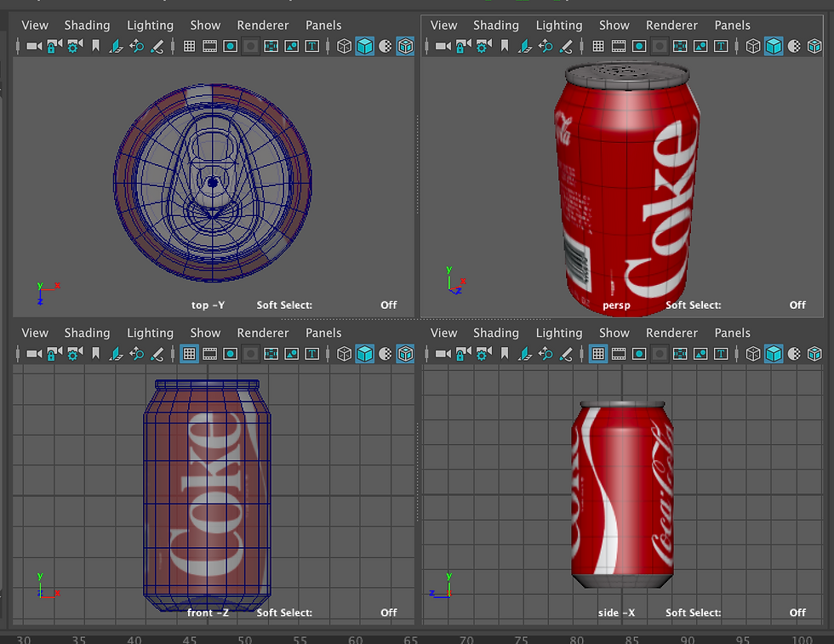Open Show menu in persp panel

(x=614, y=25)
